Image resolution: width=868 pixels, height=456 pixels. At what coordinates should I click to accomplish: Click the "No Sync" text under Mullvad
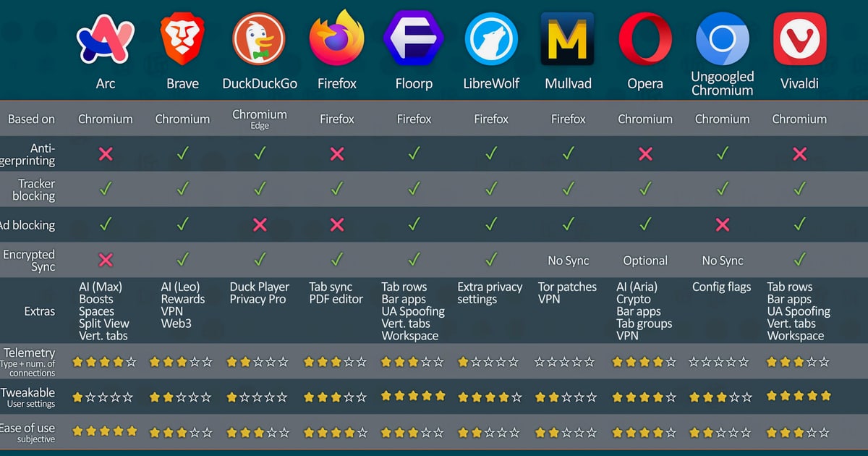[568, 261]
